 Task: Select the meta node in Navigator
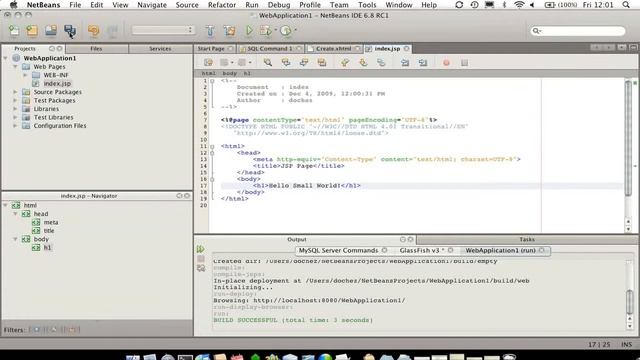pos(51,222)
